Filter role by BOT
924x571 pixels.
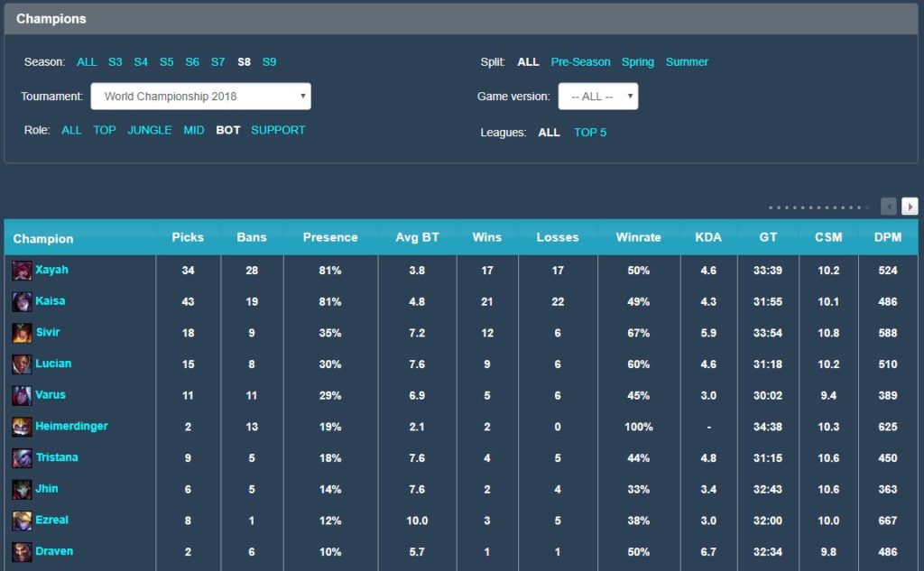[228, 130]
